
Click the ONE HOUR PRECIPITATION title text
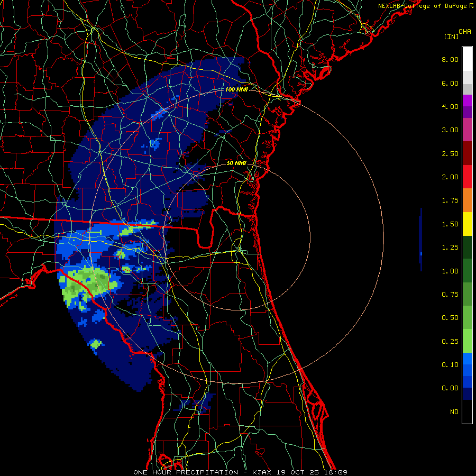186,472
